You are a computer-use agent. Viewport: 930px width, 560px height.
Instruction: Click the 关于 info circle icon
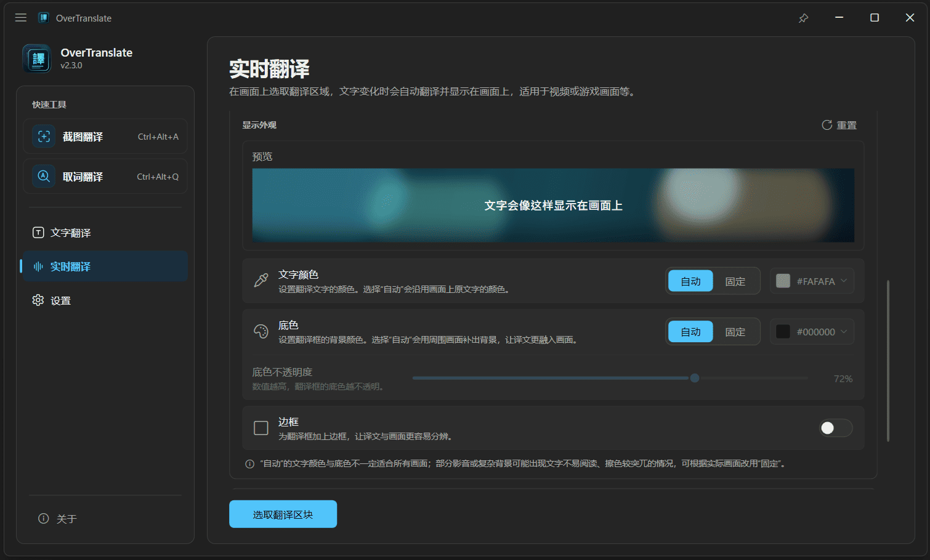[x=44, y=519]
